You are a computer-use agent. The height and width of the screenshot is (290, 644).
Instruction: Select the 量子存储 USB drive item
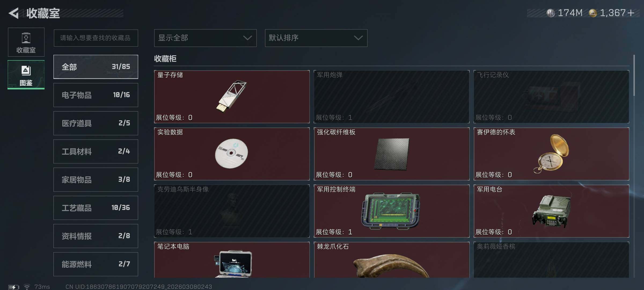click(x=232, y=97)
